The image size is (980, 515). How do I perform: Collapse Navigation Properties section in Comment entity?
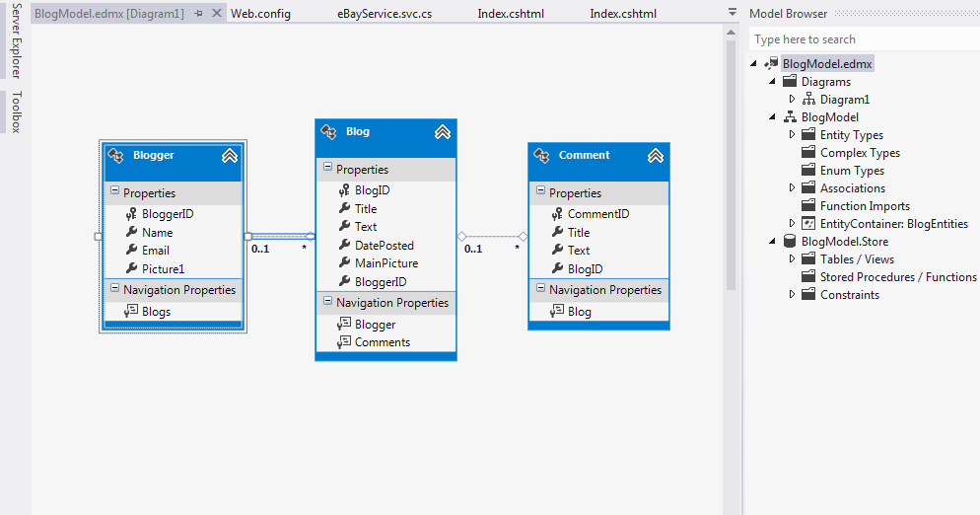tap(540, 288)
